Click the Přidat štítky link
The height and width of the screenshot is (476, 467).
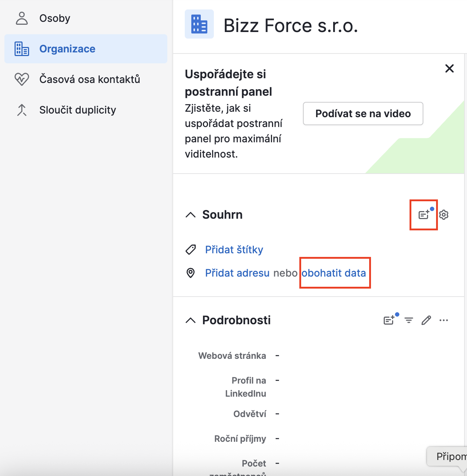[234, 250]
